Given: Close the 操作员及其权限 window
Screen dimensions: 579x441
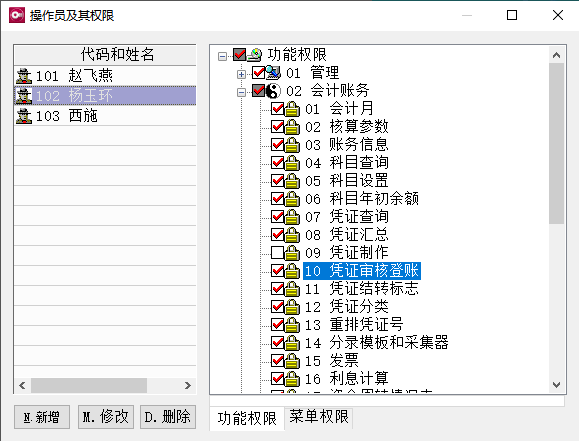Looking at the screenshot, I should click(x=558, y=15).
